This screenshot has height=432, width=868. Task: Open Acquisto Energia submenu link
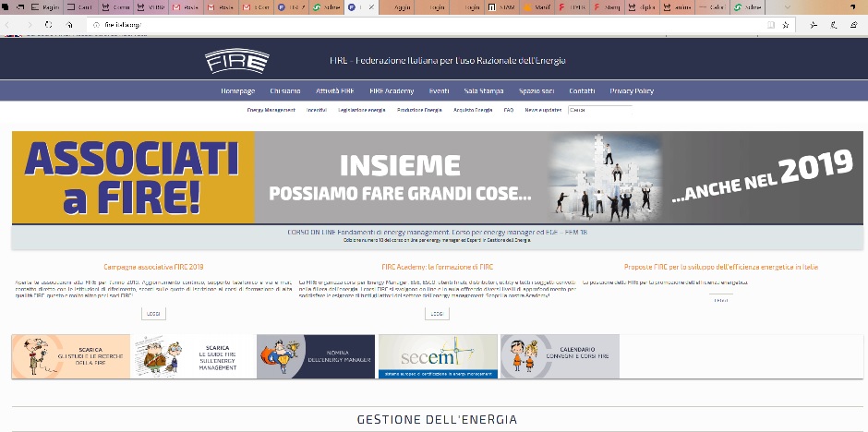473,110
